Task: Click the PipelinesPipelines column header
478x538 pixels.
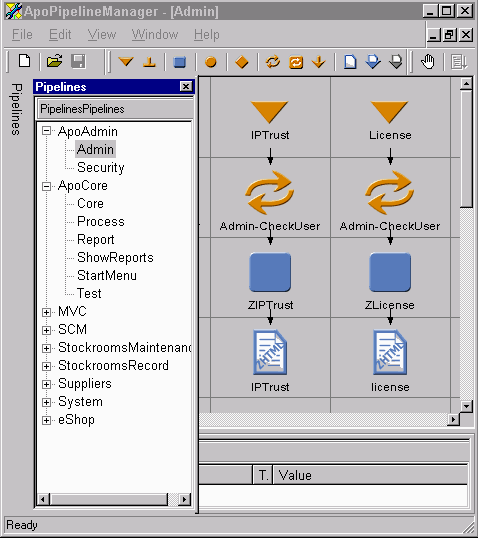Action: [115, 109]
